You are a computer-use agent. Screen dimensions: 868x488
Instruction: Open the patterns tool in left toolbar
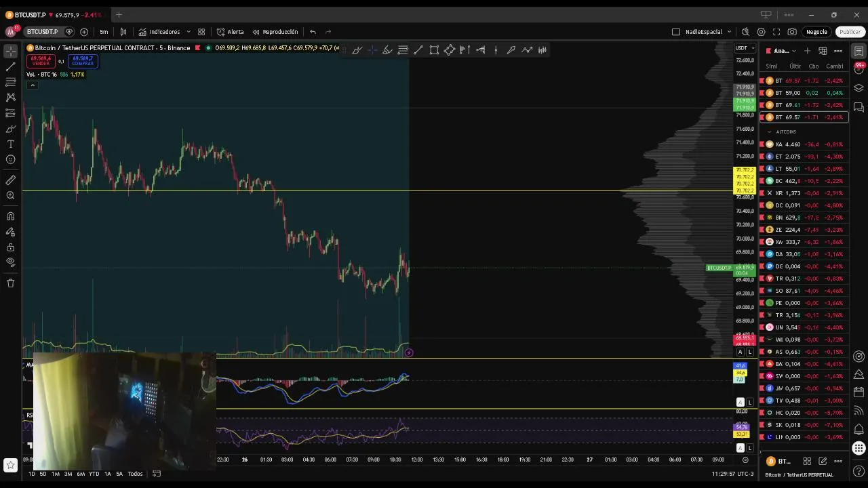pos(10,98)
